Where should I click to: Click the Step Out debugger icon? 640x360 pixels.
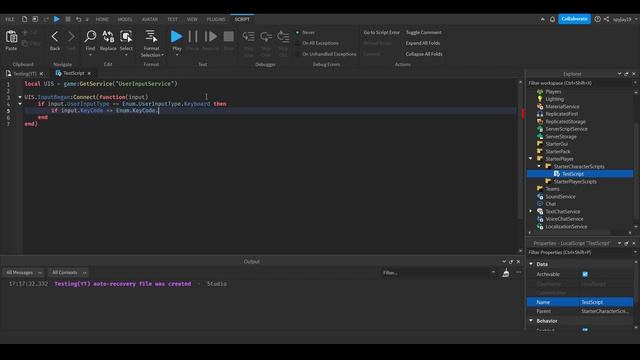click(283, 37)
